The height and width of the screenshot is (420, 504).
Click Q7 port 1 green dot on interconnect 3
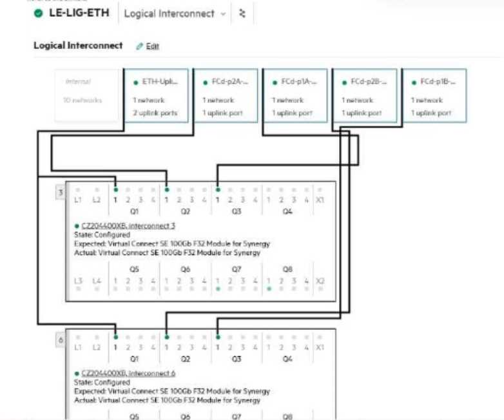(218, 290)
